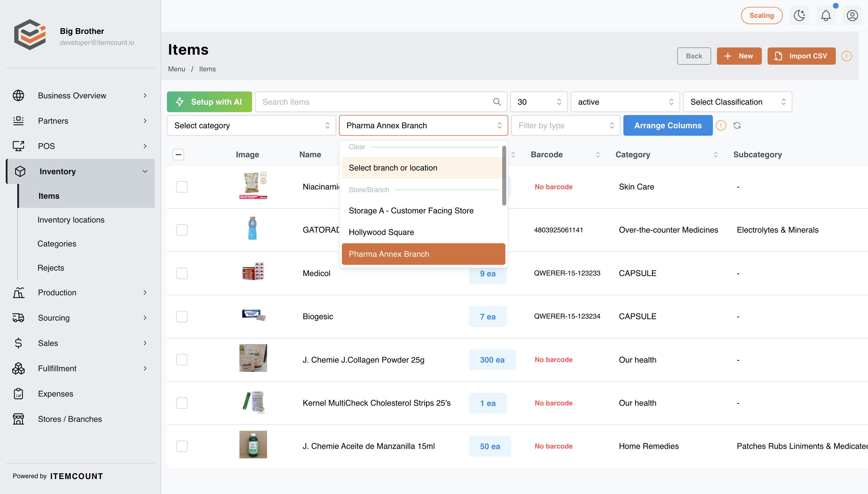This screenshot has height=494, width=868.
Task: Check the Medicol row checkbox
Action: (x=182, y=273)
